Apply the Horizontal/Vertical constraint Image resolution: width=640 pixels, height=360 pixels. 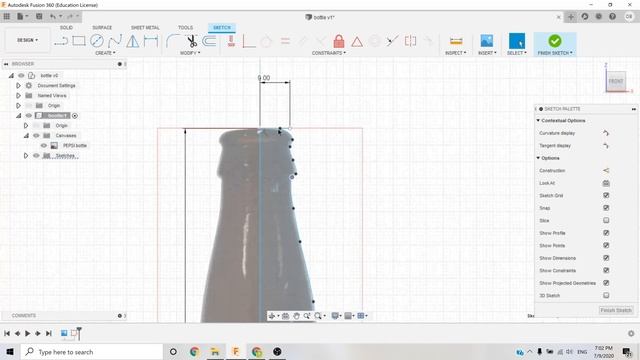tap(231, 41)
